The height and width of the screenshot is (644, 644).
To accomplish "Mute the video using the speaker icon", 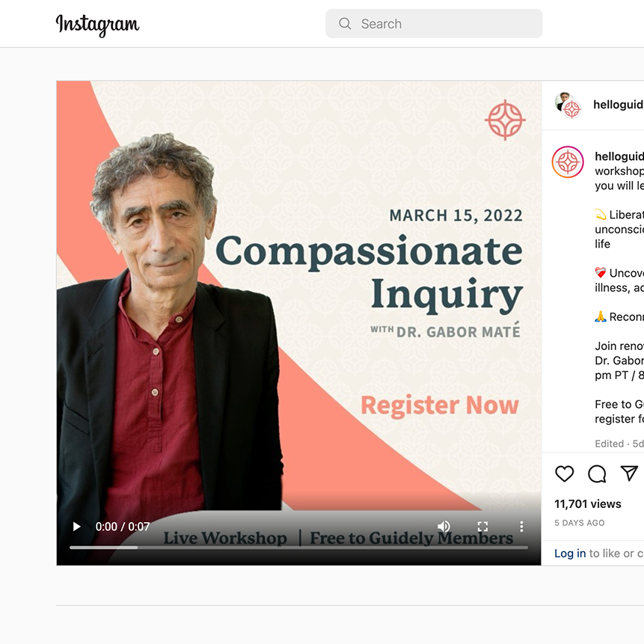I will click(x=444, y=527).
